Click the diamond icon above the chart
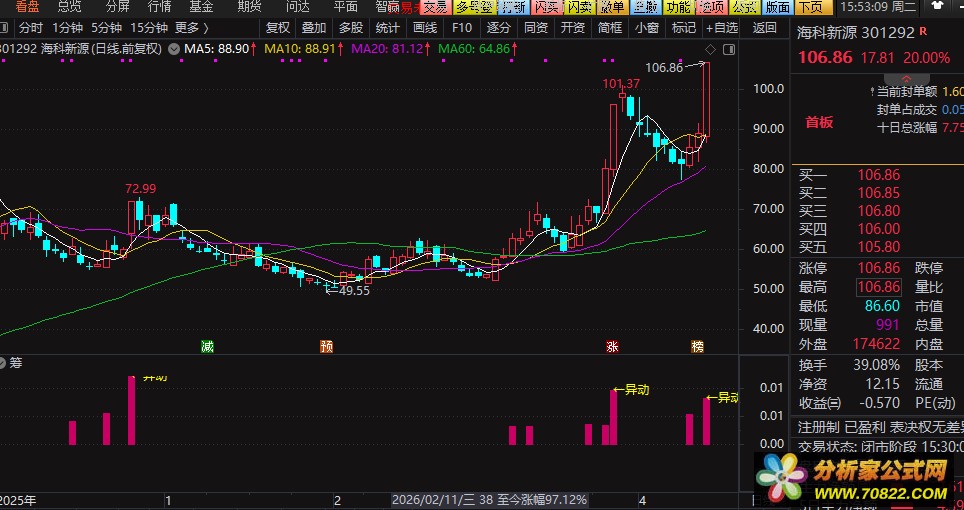Screen dimensions: 964x510 710,48
